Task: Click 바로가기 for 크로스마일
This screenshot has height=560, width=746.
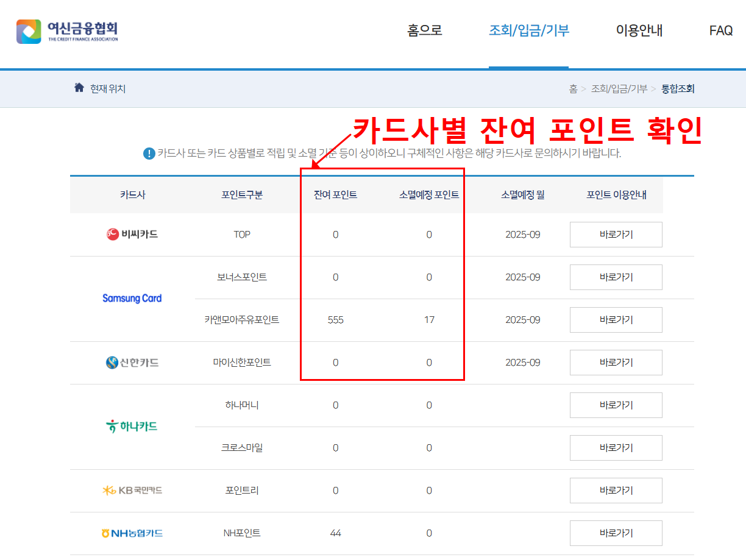Action: click(x=616, y=448)
